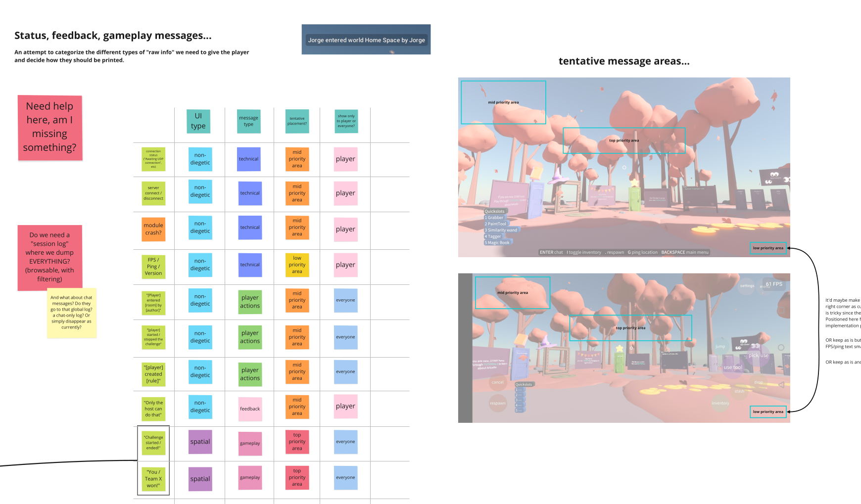Select the "FPS / Ping / Version" sticky
Viewport: 861px width, 504px height.
(x=153, y=267)
